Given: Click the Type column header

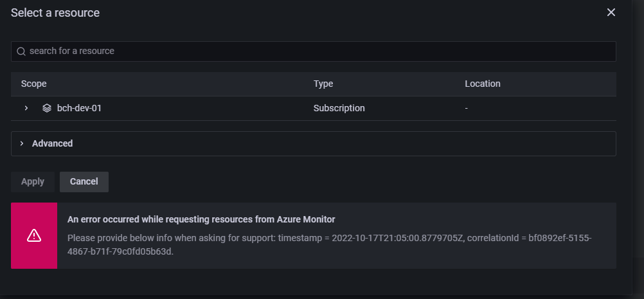Looking at the screenshot, I should click(x=323, y=84).
